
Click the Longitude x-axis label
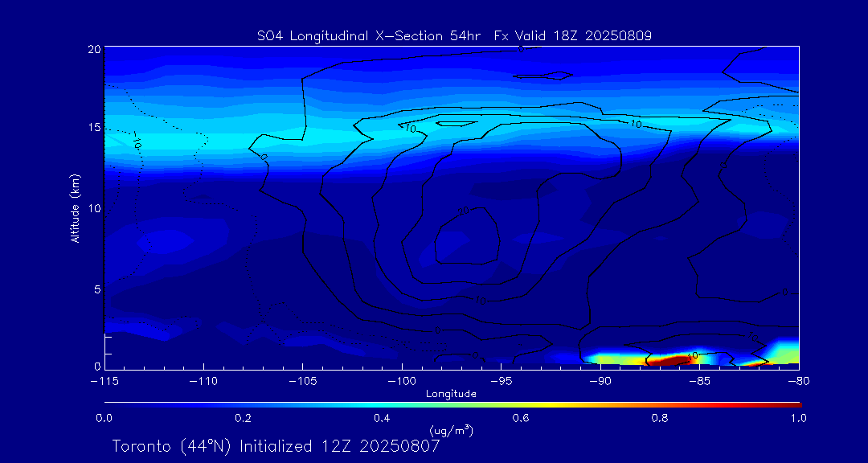[x=451, y=394]
